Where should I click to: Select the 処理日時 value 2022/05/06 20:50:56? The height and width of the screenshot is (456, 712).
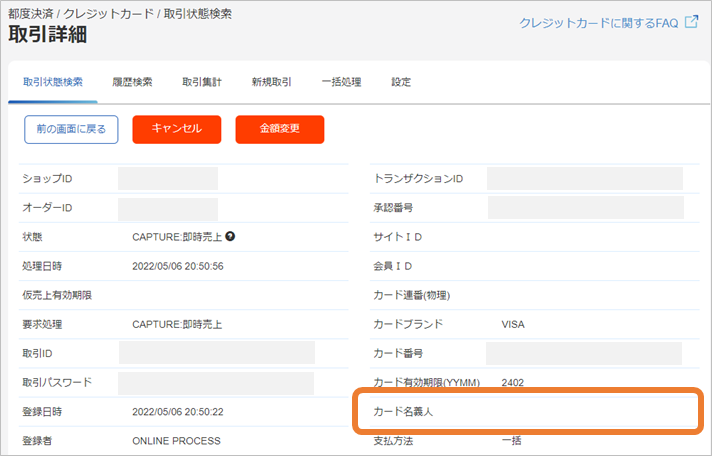(x=178, y=266)
